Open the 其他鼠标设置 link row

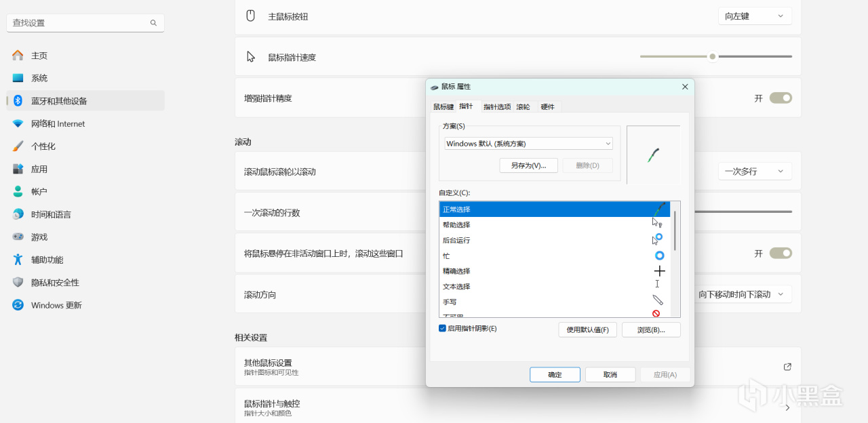tap(518, 367)
